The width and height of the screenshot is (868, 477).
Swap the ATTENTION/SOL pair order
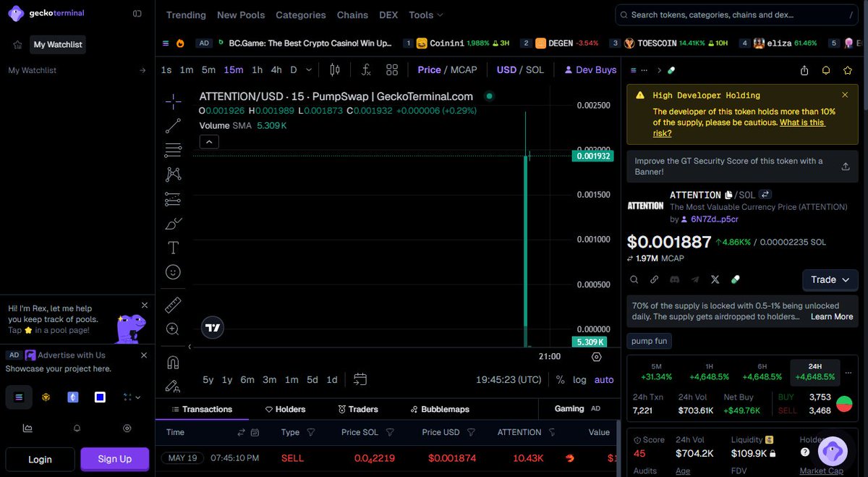(765, 195)
